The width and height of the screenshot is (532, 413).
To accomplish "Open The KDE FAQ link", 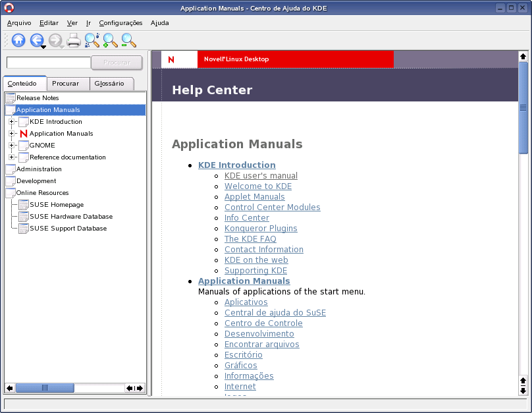I will [x=250, y=239].
